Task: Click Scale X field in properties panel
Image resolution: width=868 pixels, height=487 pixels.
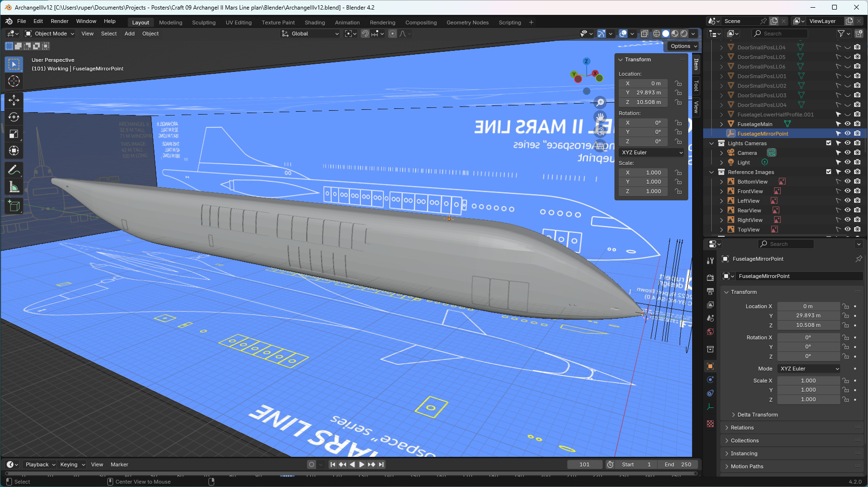Action: [x=809, y=381]
